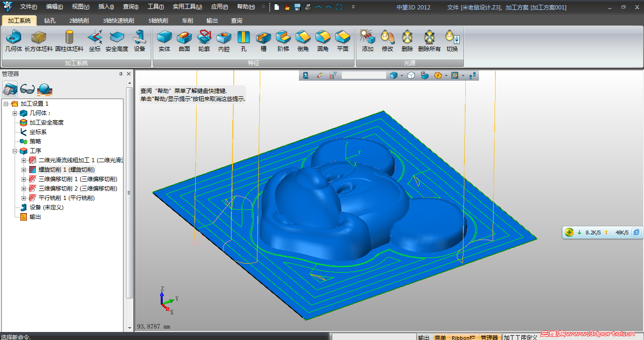Select 加工安全高度 in the tree
644x340 pixels.
[x=46, y=123]
